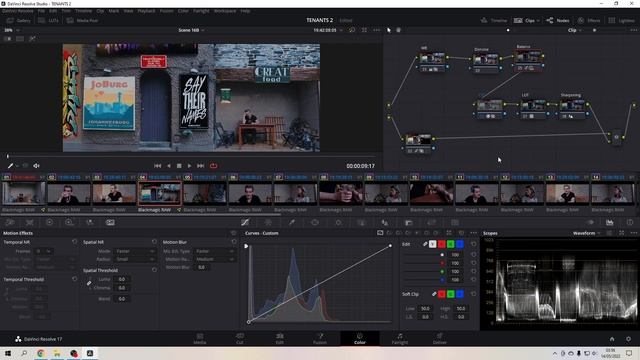Open Motion Blur Mo. Est. Type dropdown
Screen dimensions: 640x360
coord(214,251)
